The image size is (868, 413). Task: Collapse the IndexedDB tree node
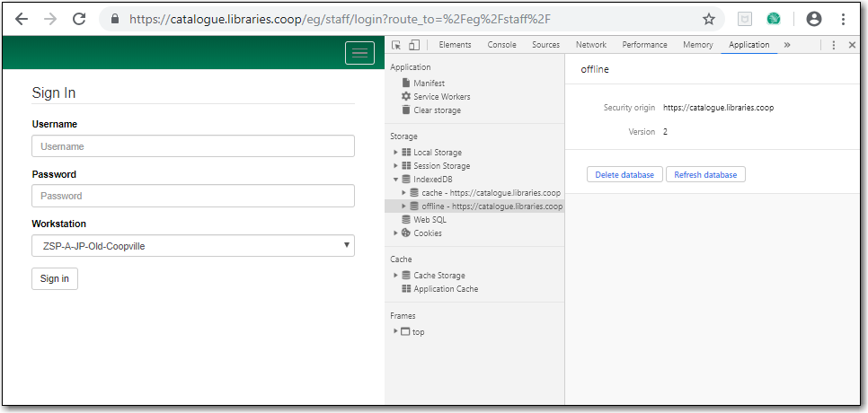(395, 180)
